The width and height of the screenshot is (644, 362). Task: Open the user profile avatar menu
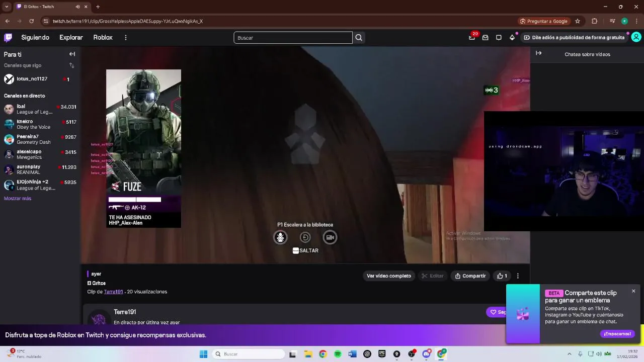click(636, 37)
